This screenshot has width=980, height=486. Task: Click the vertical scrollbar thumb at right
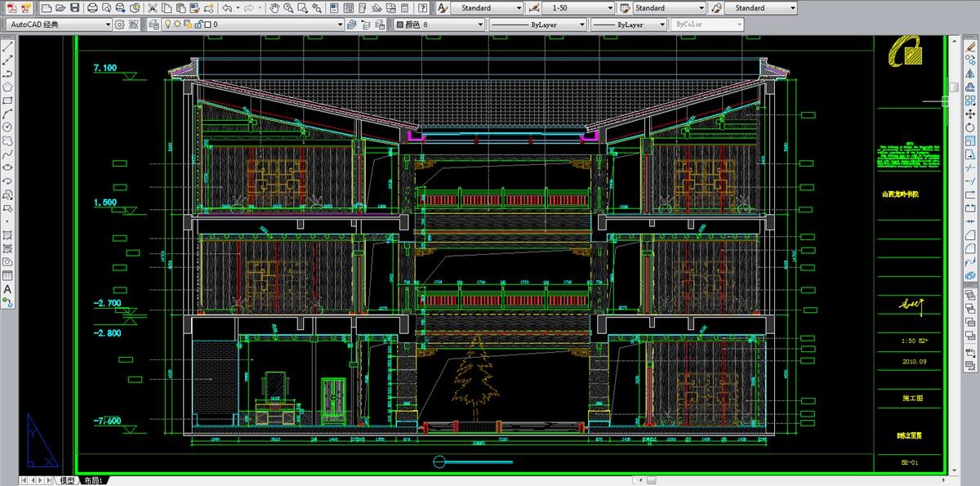953,87
